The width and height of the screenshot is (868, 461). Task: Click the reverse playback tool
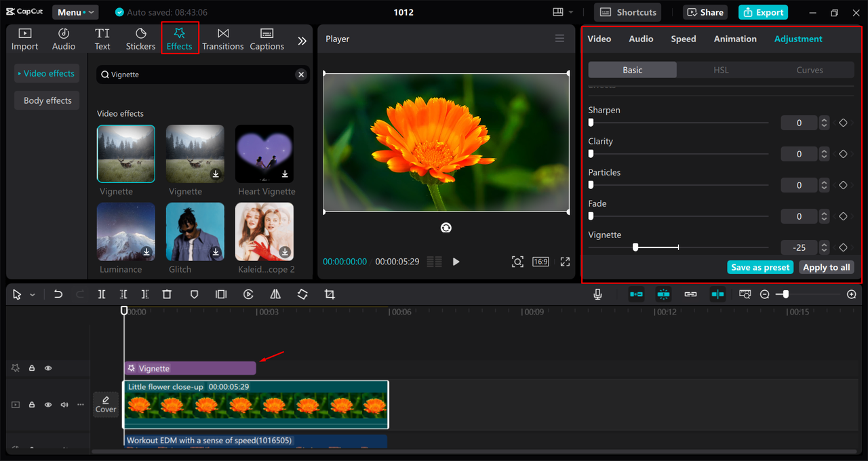pyautogui.click(x=248, y=294)
